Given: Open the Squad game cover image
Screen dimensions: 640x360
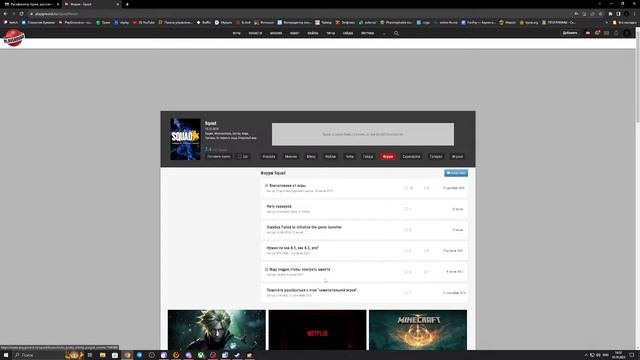Looking at the screenshot, I should pos(185,139).
